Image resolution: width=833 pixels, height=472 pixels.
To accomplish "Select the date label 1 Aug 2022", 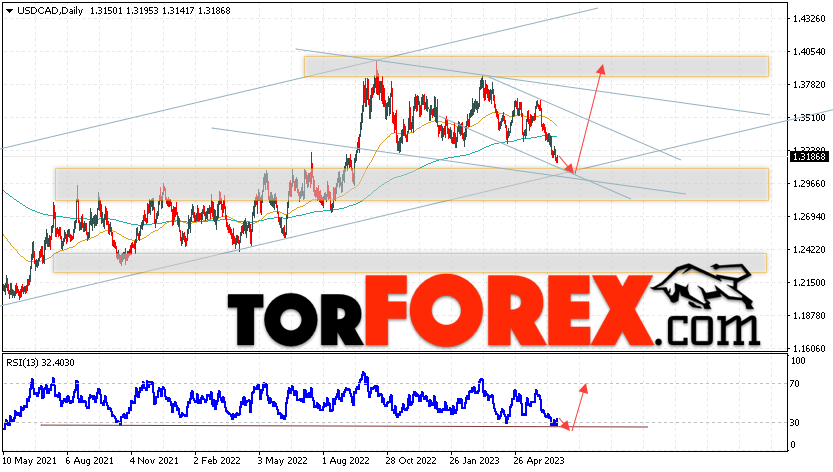I will click(x=346, y=460).
